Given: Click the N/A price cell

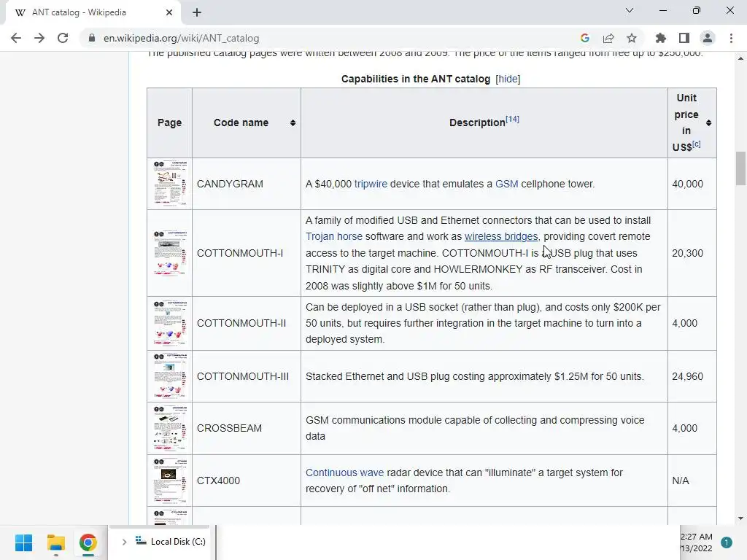Looking at the screenshot, I should tap(692, 481).
